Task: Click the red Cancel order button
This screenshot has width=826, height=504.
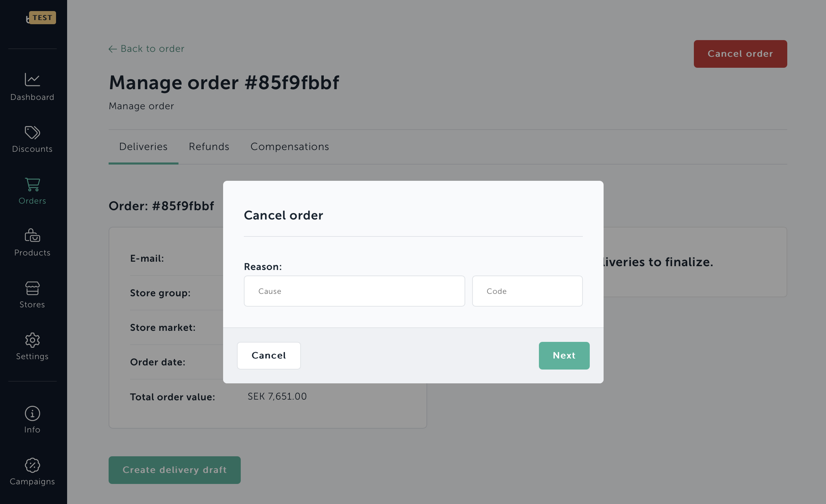Action: [740, 54]
